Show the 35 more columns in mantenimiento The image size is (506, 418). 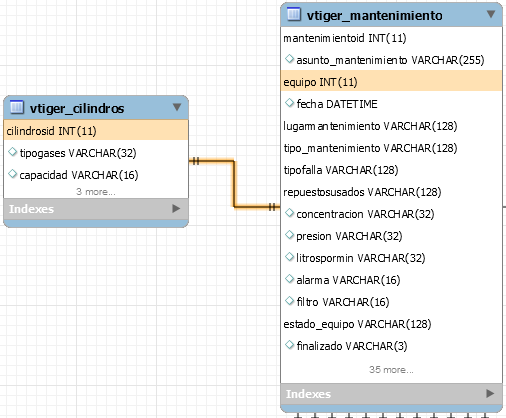click(x=391, y=370)
